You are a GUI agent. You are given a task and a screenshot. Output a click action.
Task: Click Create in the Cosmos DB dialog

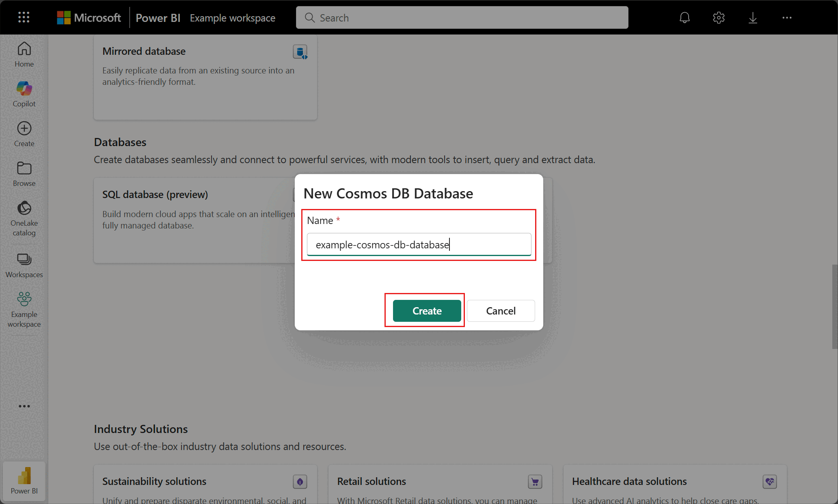(427, 311)
